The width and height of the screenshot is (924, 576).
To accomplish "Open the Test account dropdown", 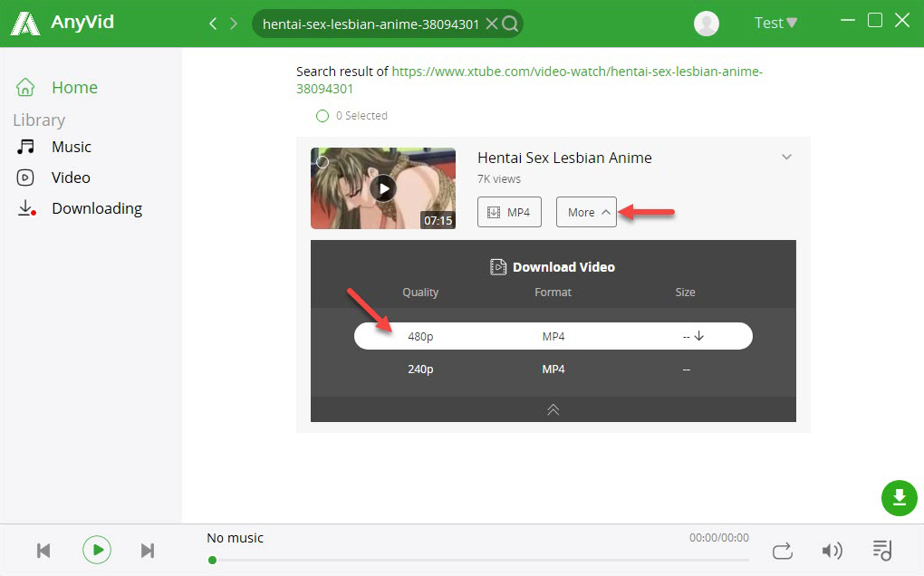I will click(x=775, y=23).
